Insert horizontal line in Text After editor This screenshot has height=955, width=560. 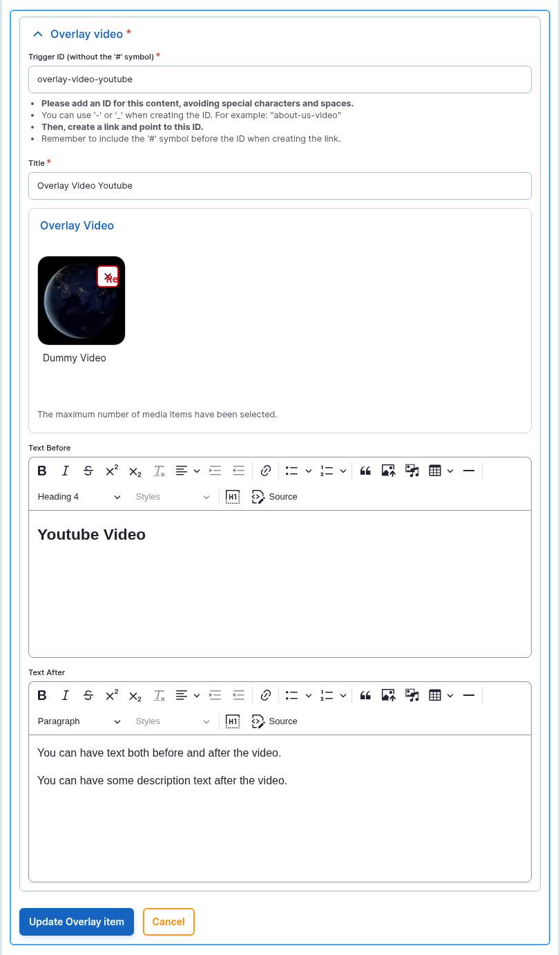pos(469,695)
